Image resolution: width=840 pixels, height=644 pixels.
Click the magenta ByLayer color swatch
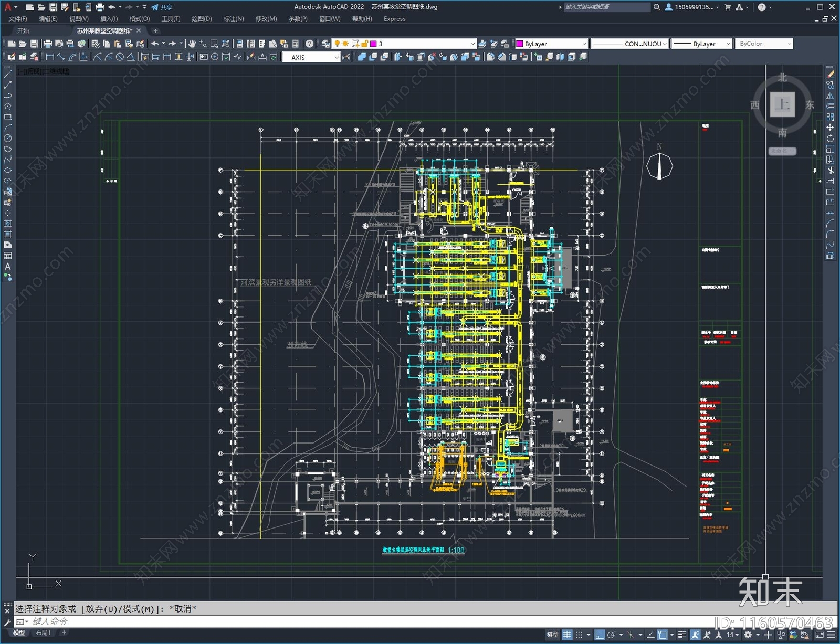point(520,44)
